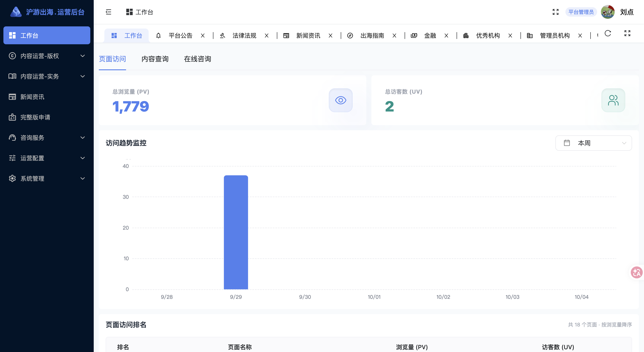The image size is (644, 352).
Task: Click the calendar icon in the 本周 selector
Action: coord(567,143)
